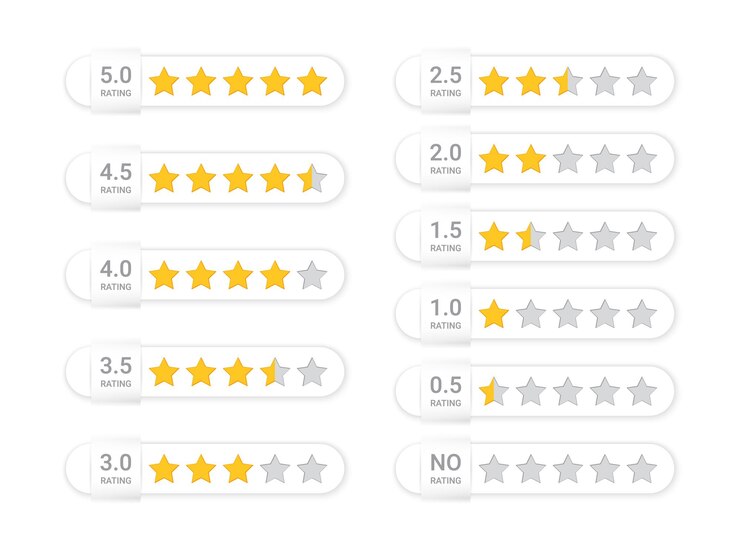This screenshot has width=740, height=546.
Task: Select the third gray star in the 2.0 row
Action: click(642, 159)
